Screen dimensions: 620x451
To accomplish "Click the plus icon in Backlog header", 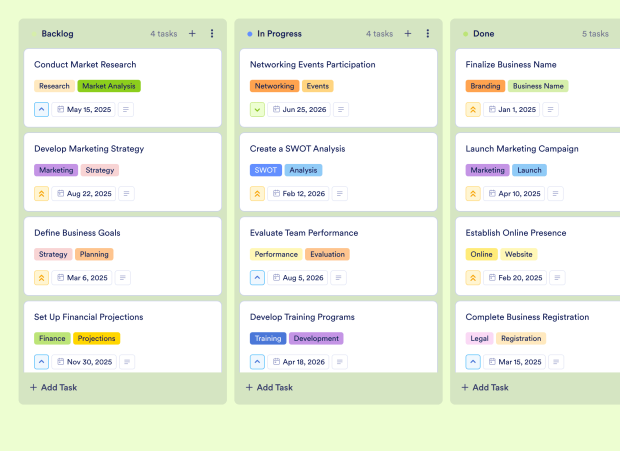I will [x=192, y=34].
